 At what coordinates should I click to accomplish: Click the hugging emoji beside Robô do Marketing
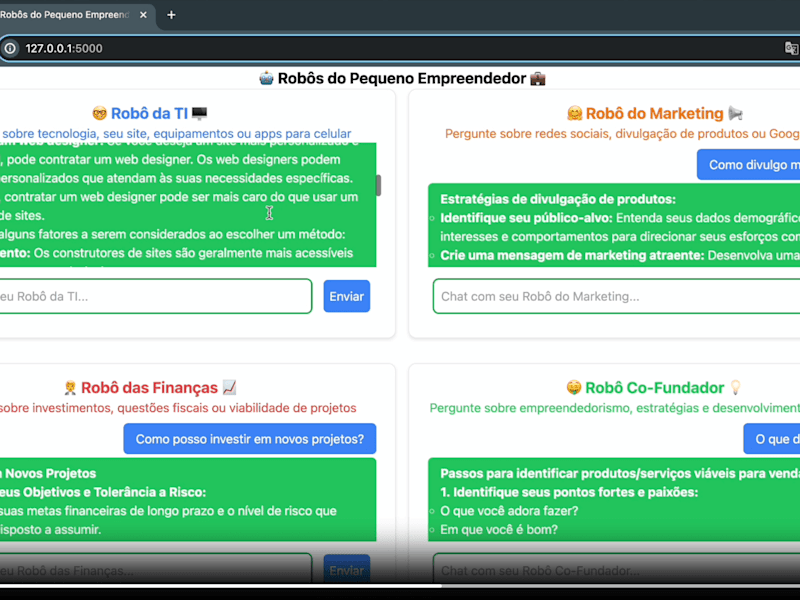pos(574,113)
